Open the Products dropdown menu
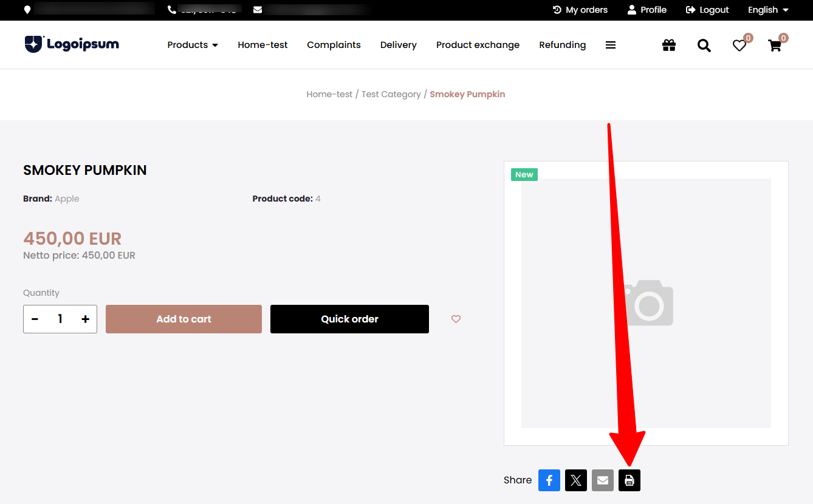Image resolution: width=813 pixels, height=504 pixels. [x=192, y=44]
